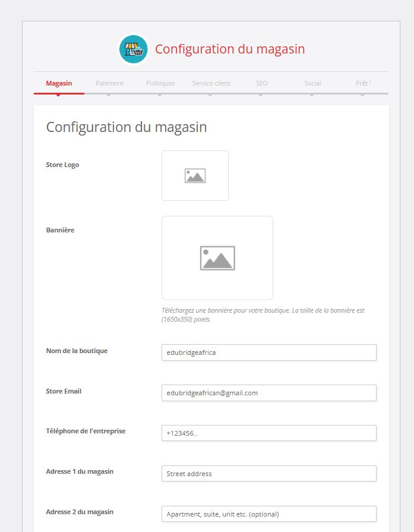The image size is (414, 532).
Task: Click the progress dot beneath Social
Action: pyautogui.click(x=312, y=94)
